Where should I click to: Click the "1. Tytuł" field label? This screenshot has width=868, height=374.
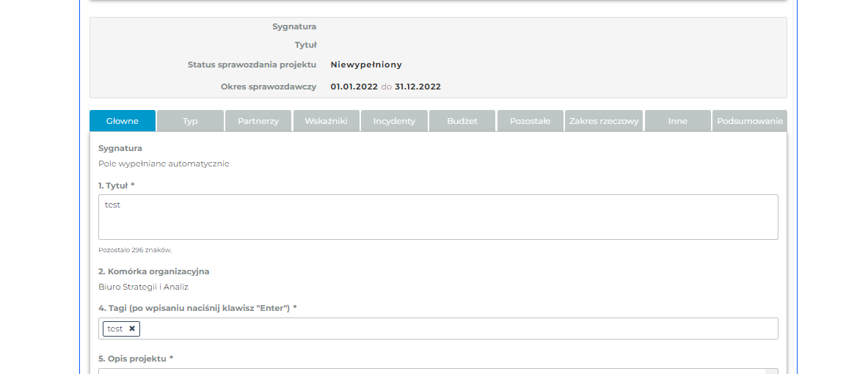click(116, 186)
